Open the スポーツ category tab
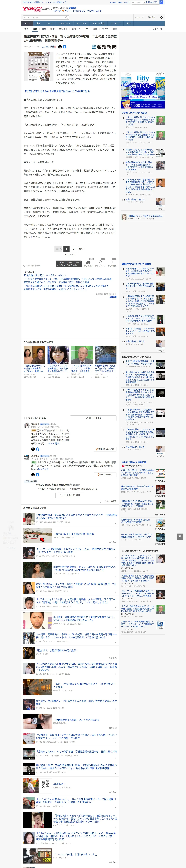The image size is (186, 868). 76,29
